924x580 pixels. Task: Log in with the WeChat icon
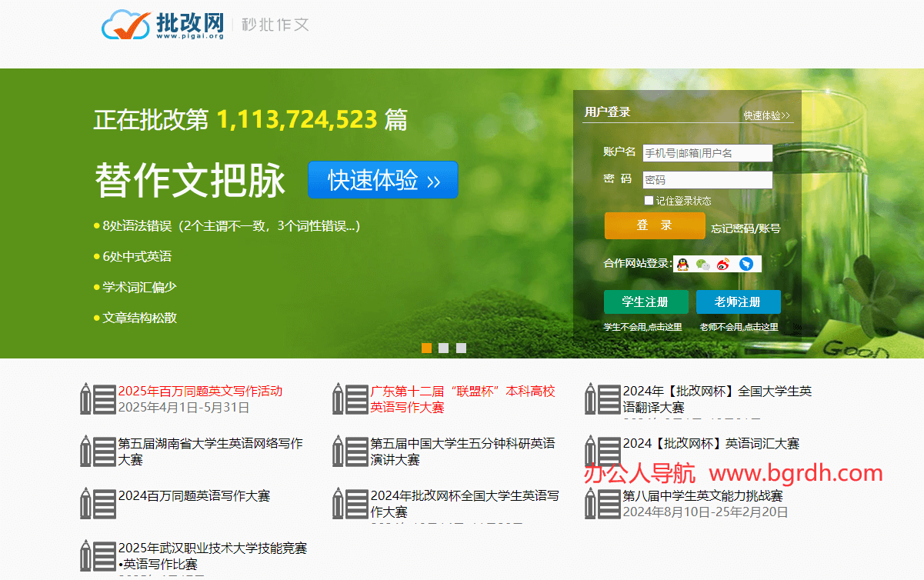tap(703, 264)
